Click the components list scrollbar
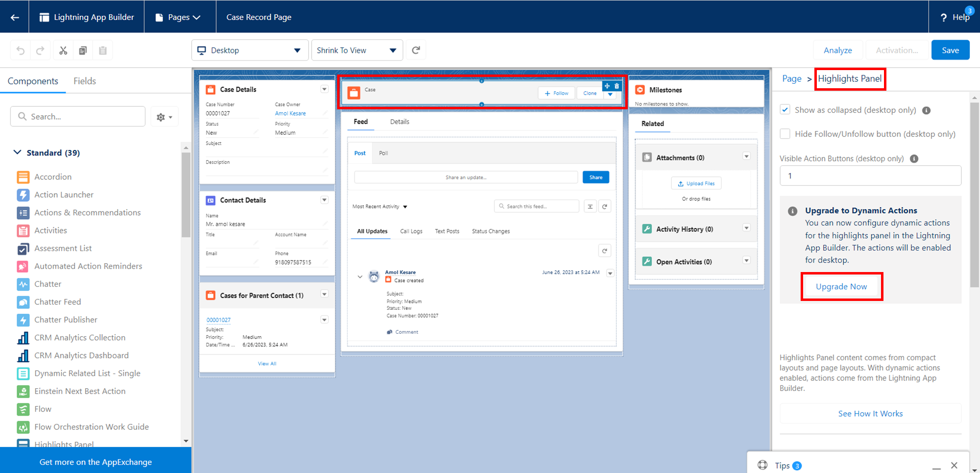Screen dimensions: 980x473 186,196
